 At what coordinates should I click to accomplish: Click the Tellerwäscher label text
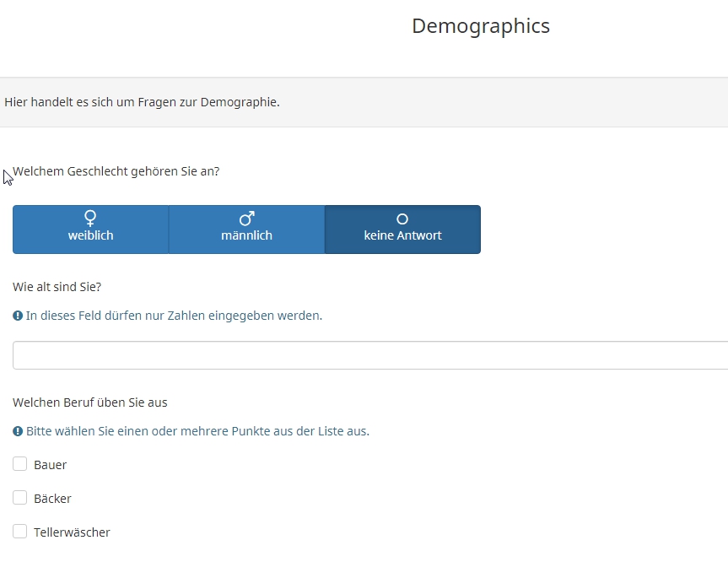[x=73, y=532]
